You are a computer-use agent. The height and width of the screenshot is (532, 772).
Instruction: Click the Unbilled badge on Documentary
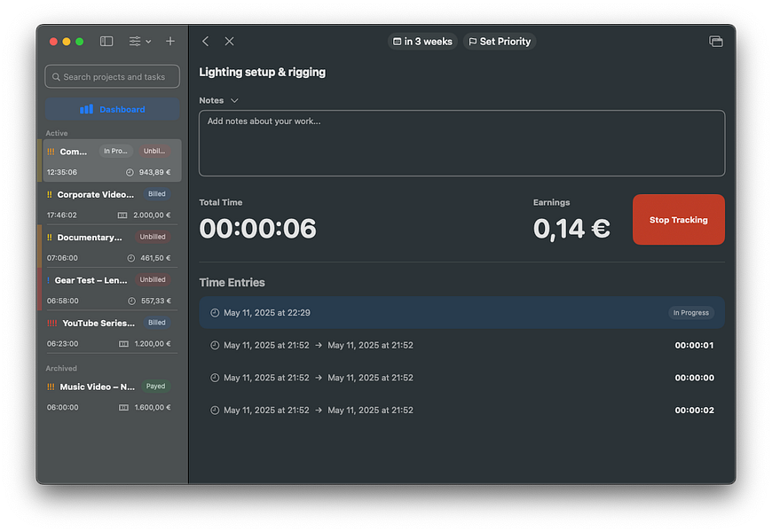(x=153, y=237)
